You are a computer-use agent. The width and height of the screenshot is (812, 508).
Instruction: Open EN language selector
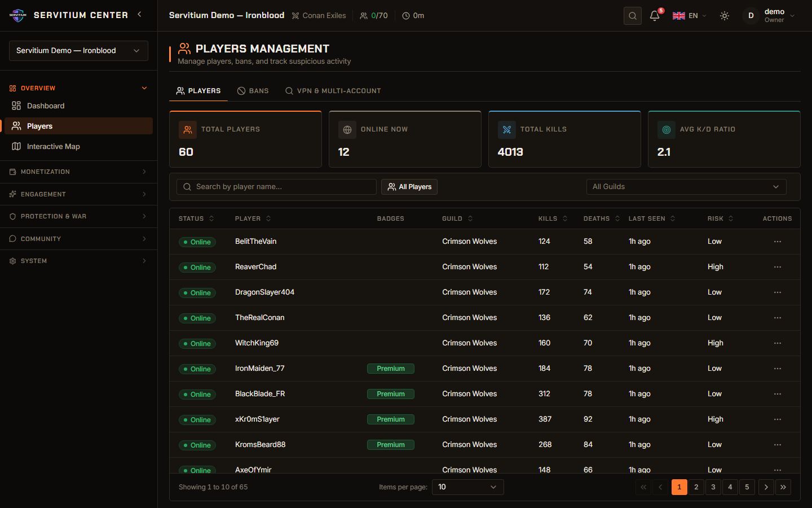(689, 16)
